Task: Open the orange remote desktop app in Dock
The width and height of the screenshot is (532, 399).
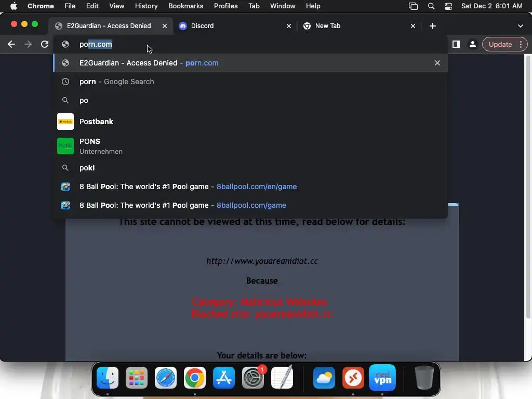Action: [353, 378]
